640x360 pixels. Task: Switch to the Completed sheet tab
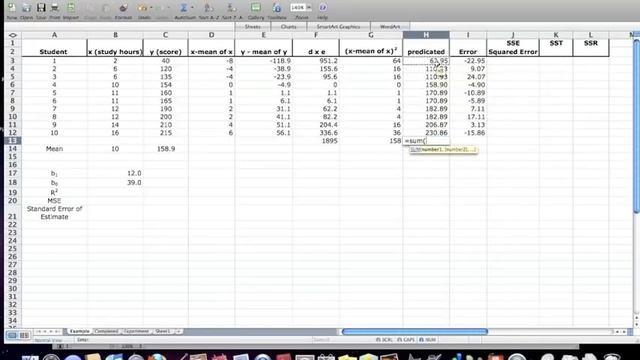[106, 331]
